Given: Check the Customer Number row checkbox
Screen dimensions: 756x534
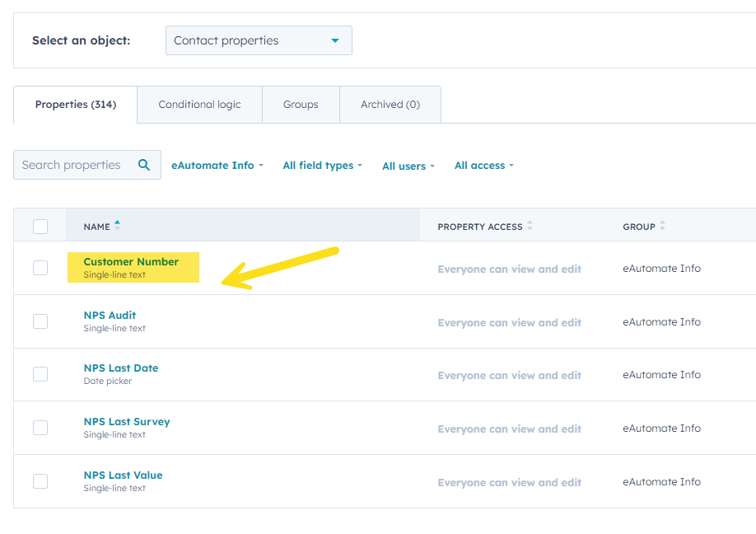Looking at the screenshot, I should point(40,268).
